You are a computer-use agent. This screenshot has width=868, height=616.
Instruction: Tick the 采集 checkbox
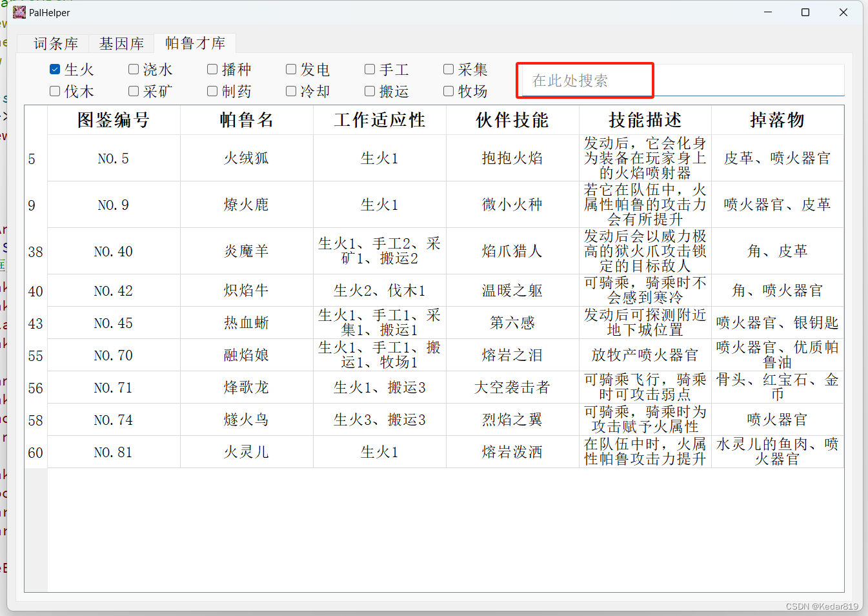coord(449,69)
